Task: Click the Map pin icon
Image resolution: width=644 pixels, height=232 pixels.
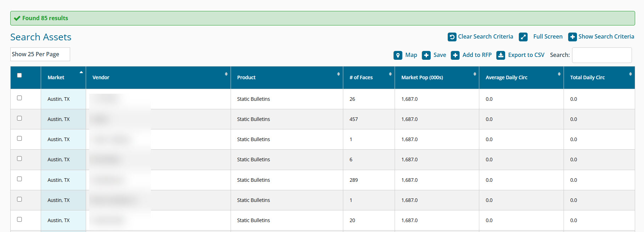Action: click(398, 55)
